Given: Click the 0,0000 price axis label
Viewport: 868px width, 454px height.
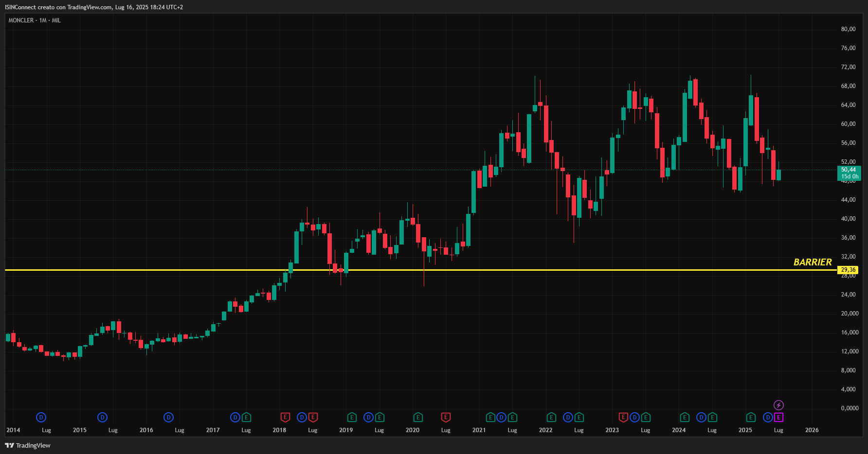Looking at the screenshot, I should click(x=850, y=408).
